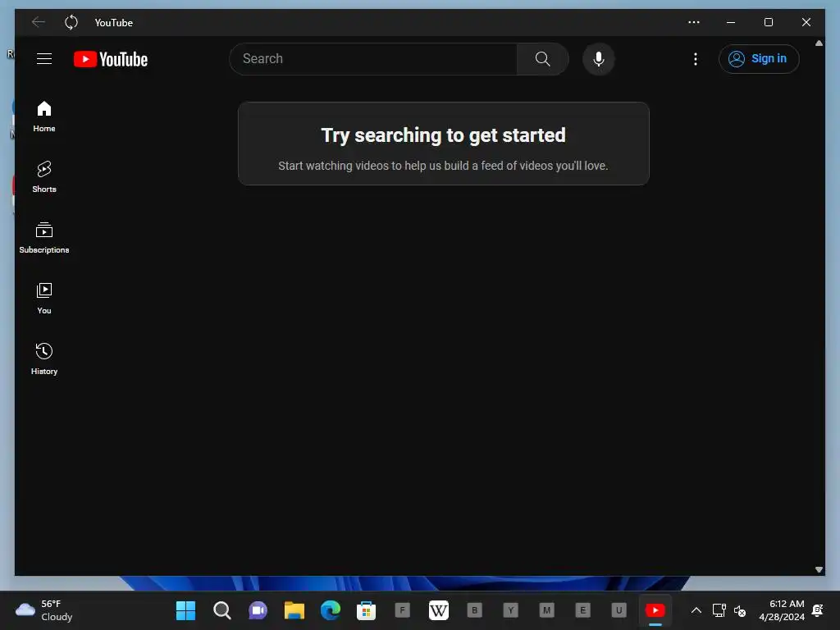Open the network status tray icon
The image size is (840, 630).
719,610
